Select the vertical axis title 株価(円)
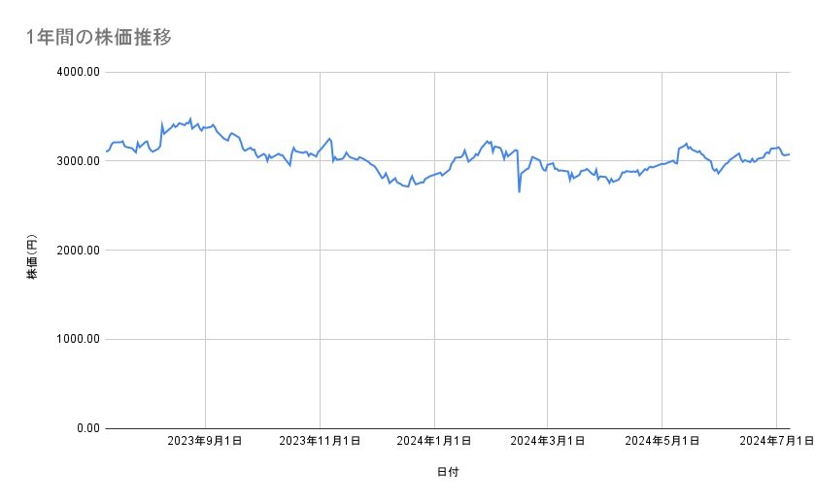The width and height of the screenshot is (815, 504). 32,257
